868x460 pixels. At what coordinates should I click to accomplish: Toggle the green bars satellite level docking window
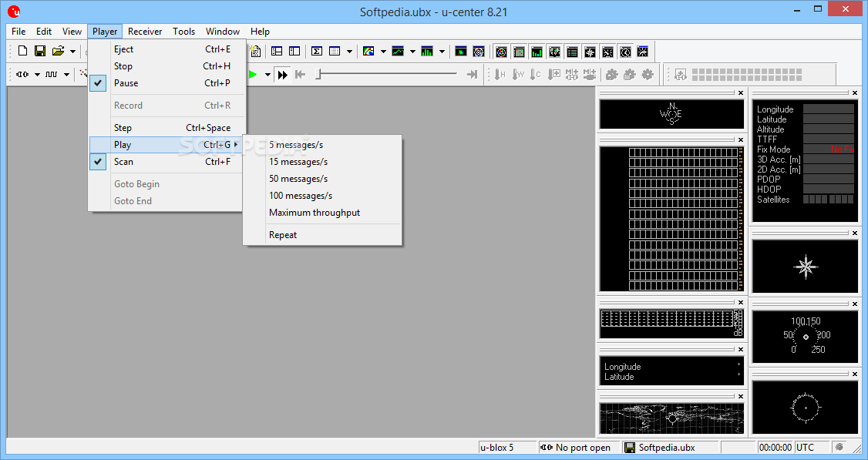pos(537,52)
